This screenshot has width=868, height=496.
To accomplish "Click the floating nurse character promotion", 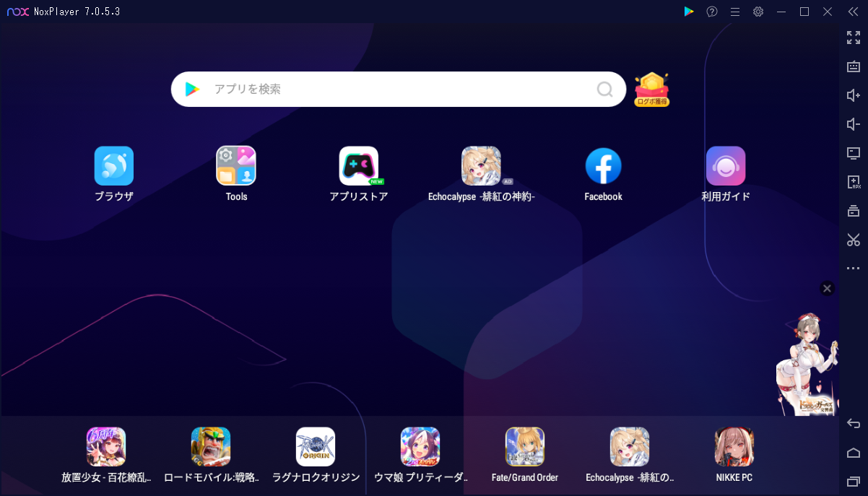I will click(x=807, y=363).
